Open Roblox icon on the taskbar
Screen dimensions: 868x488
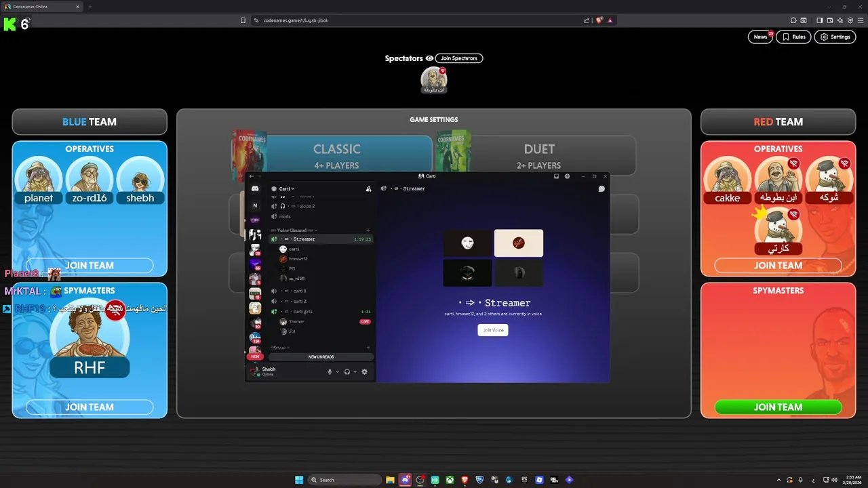[539, 480]
